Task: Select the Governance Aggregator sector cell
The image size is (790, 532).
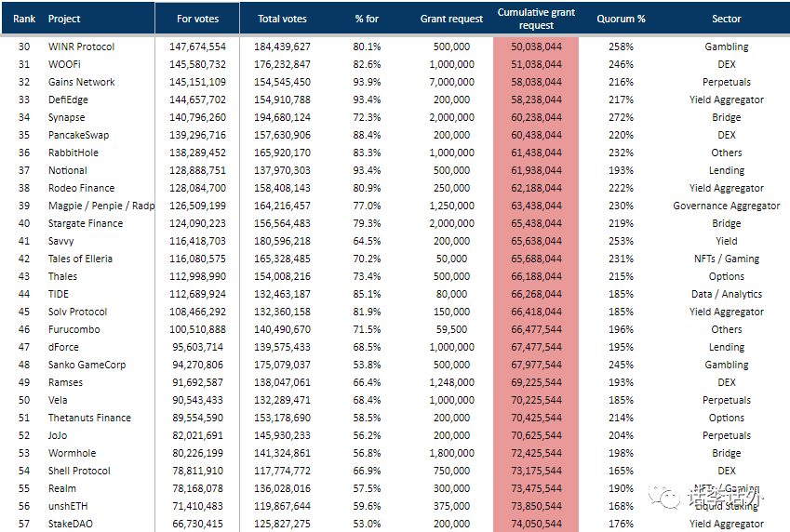Action: (x=727, y=206)
